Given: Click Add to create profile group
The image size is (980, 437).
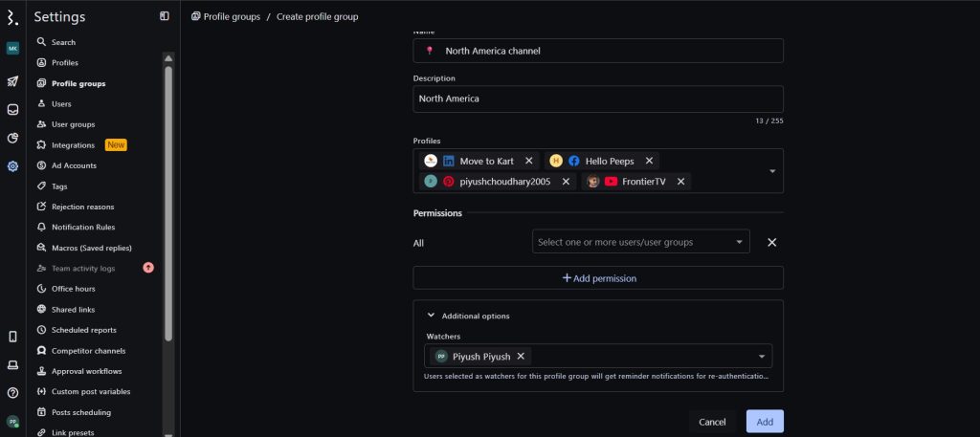Looking at the screenshot, I should coord(765,422).
